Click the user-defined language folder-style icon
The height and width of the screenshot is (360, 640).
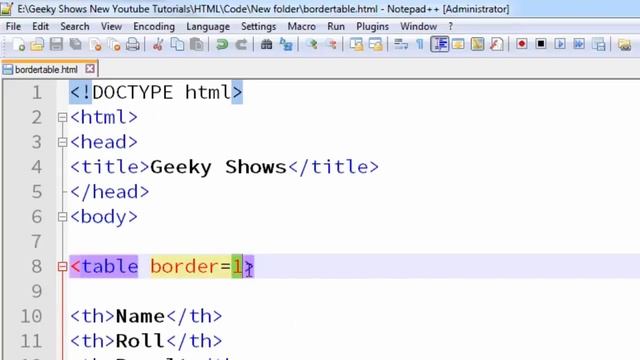coord(458,44)
